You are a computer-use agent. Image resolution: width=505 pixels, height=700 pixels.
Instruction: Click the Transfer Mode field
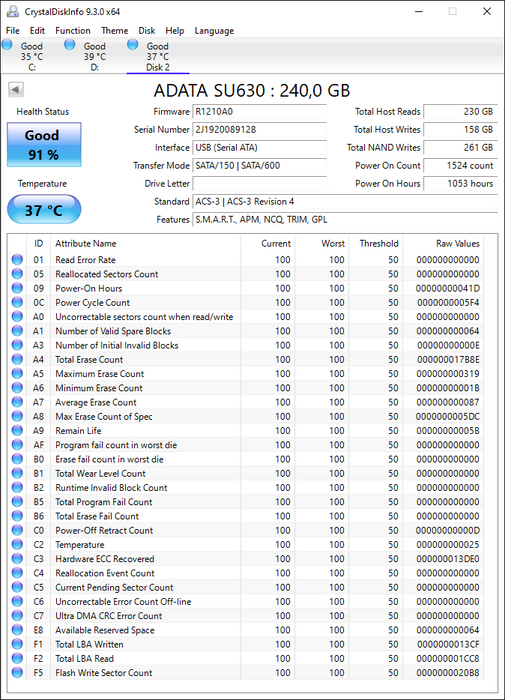click(259, 166)
